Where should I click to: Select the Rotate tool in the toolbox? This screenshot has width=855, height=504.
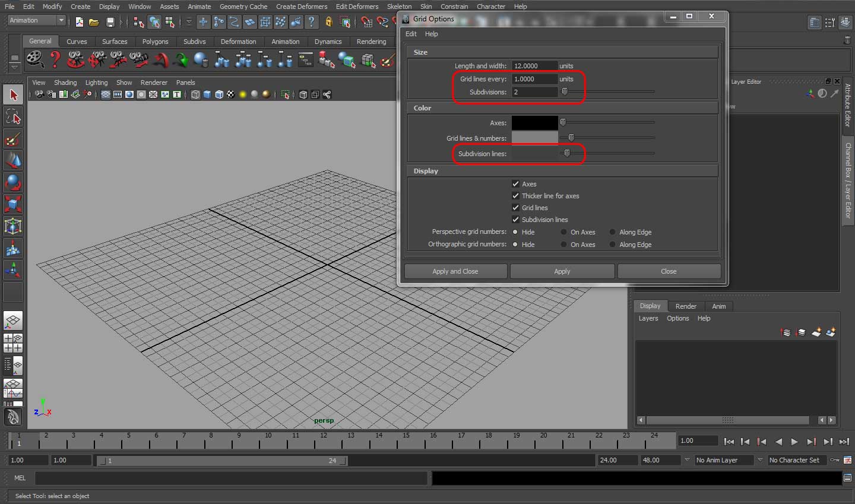pos(13,182)
